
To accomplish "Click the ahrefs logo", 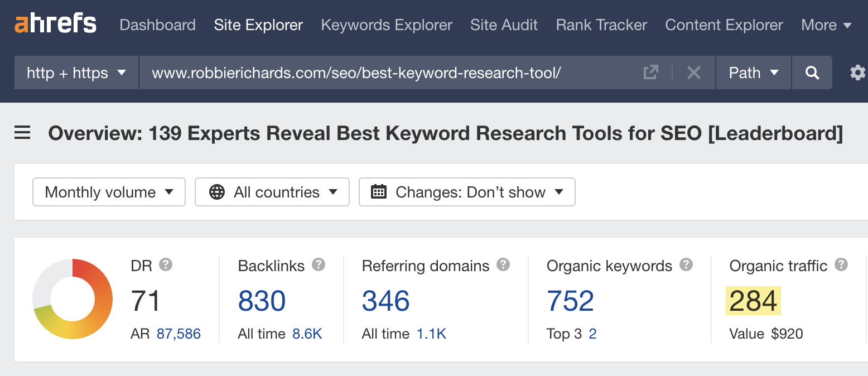I will point(55,23).
